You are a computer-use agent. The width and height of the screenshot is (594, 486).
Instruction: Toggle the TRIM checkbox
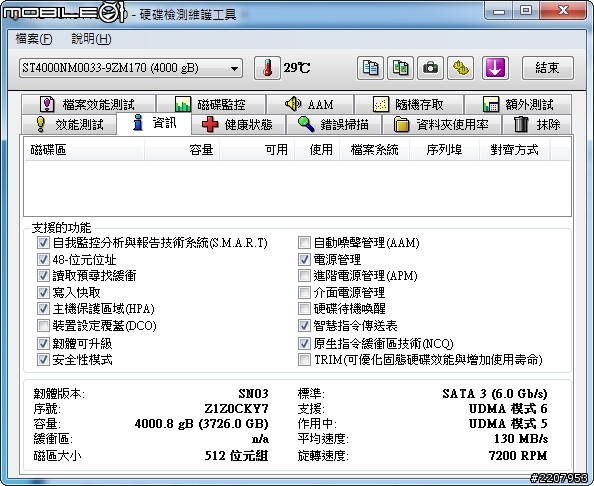coord(304,359)
